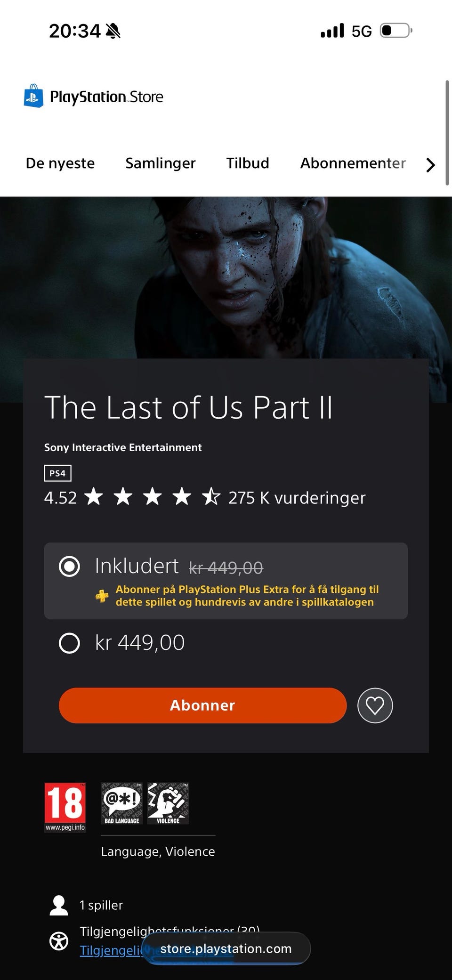Click the star rating row

205,497
